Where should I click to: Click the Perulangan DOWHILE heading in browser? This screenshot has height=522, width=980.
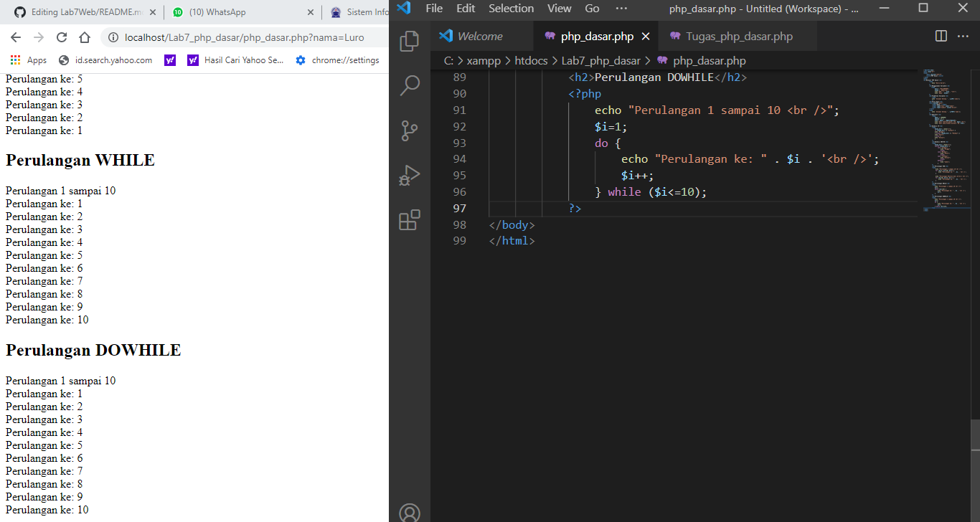[x=93, y=350]
